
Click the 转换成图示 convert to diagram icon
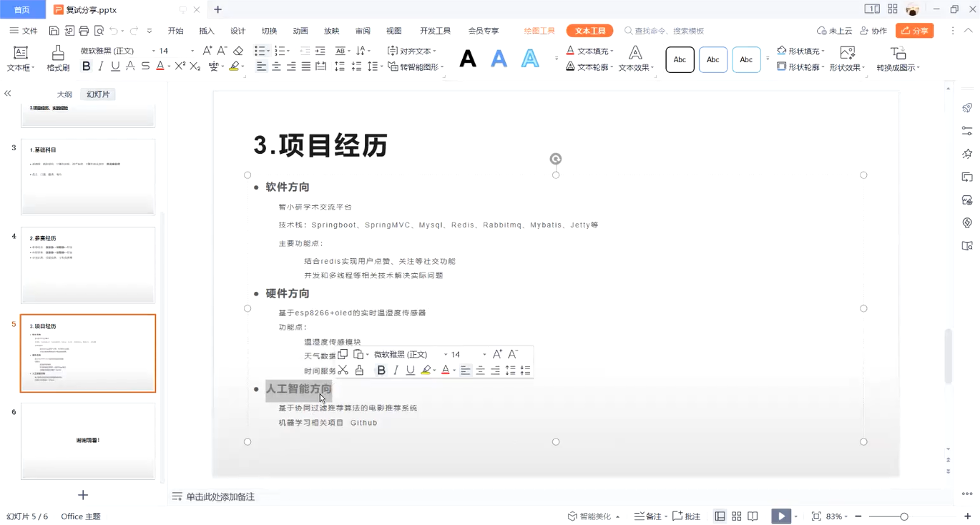(898, 59)
